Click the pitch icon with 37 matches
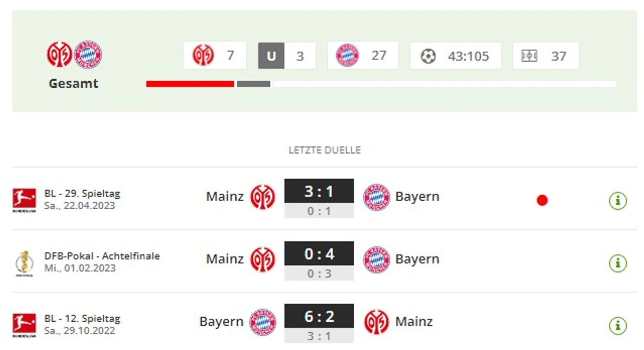 tap(529, 56)
